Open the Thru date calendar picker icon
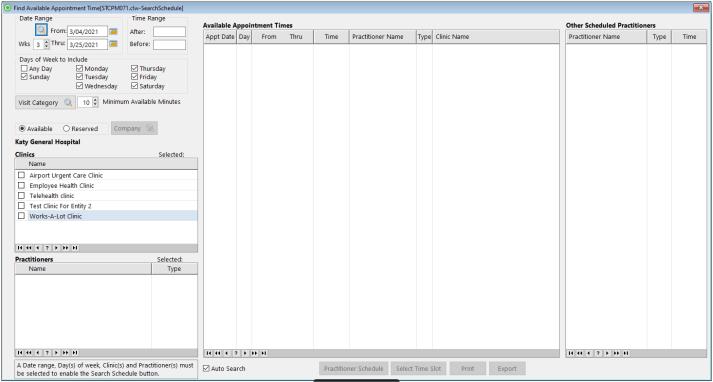Screen dimensions: 713x382 113,44
